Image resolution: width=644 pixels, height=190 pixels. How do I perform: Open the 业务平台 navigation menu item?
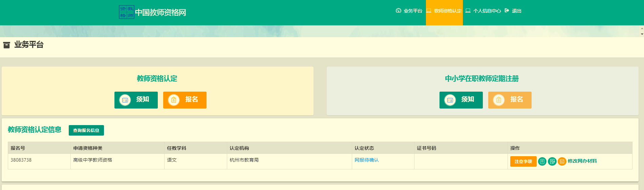pyautogui.click(x=409, y=11)
